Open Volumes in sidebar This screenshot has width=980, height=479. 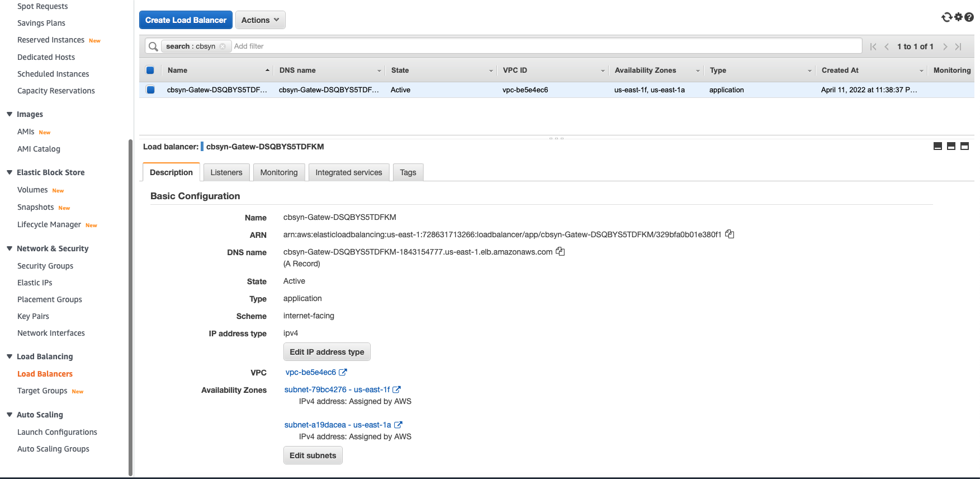tap(32, 190)
